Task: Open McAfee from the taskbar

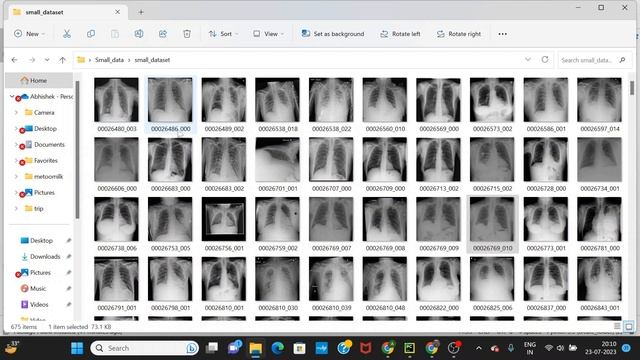Action: (x=366, y=348)
